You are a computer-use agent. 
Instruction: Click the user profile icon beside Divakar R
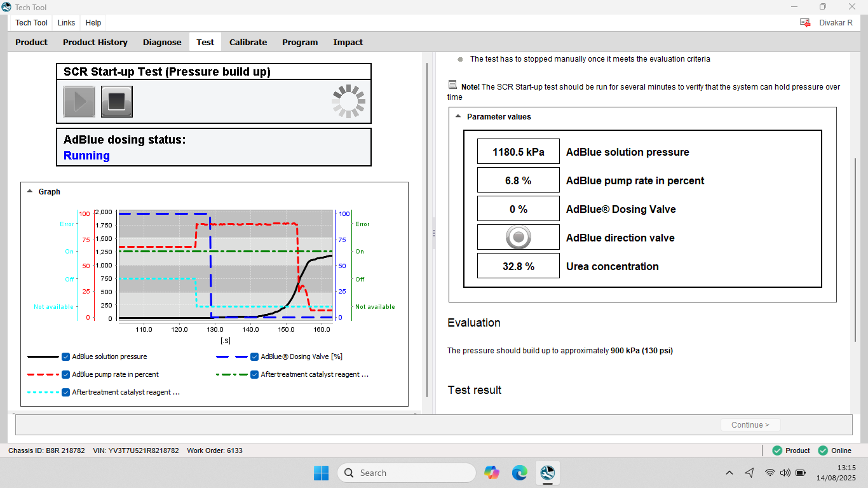[x=805, y=22]
